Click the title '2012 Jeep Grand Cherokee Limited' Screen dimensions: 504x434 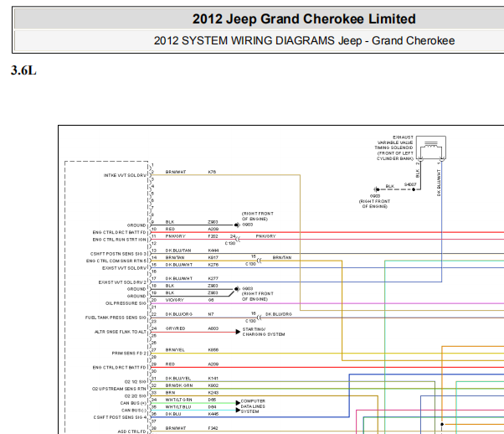[304, 19]
